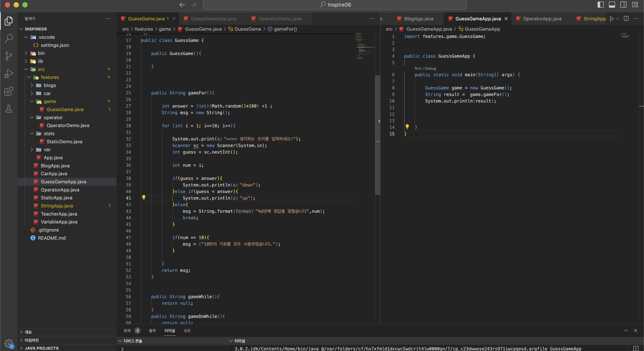Open the Extensions view
The height and width of the screenshot is (351, 644).
(9, 91)
